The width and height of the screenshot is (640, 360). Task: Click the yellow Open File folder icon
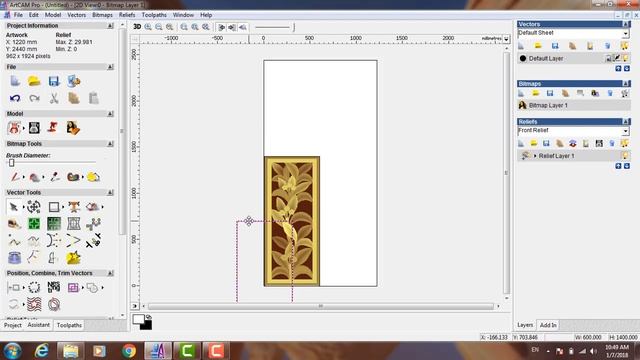click(x=34, y=81)
